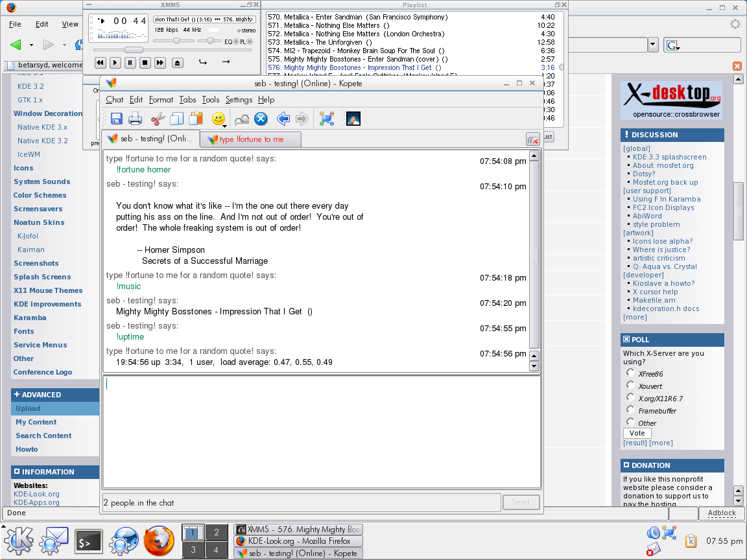Screen dimensions: 747x560
Task: Launch the Firefox panel launcher icon
Action: point(159,541)
